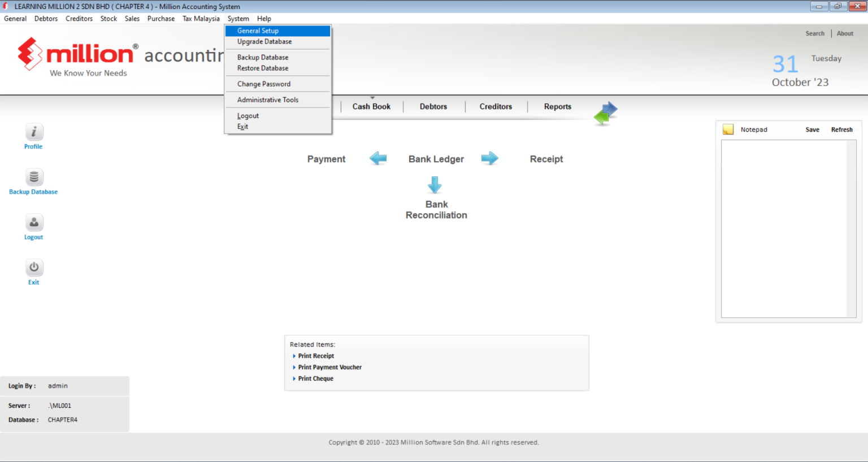Click Refresh in the Notepad panel
Viewport: 868px width, 462px height.
coord(842,129)
